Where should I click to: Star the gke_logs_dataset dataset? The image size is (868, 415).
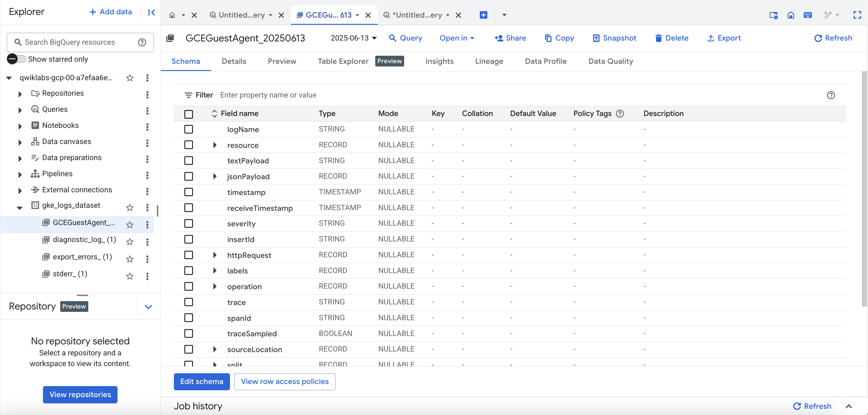(130, 207)
